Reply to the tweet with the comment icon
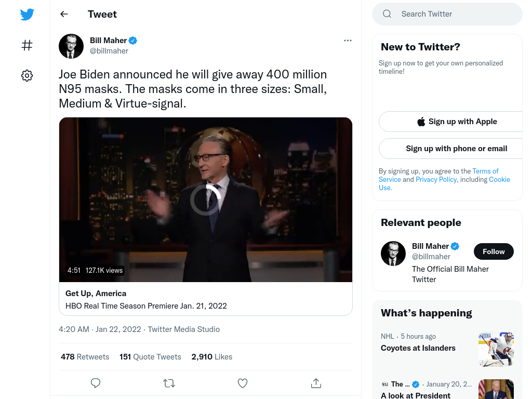Screen dimensions: 532x399 pyautogui.click(x=96, y=383)
